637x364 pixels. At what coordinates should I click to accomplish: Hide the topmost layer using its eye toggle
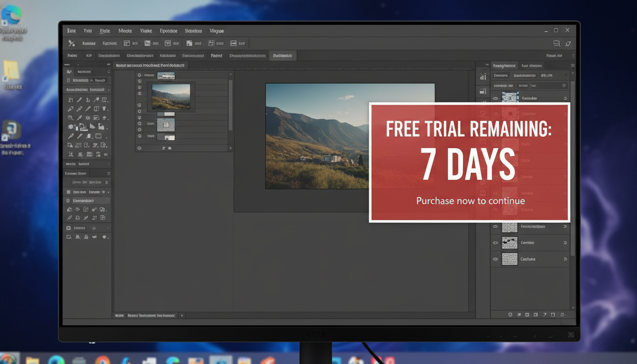pos(495,98)
